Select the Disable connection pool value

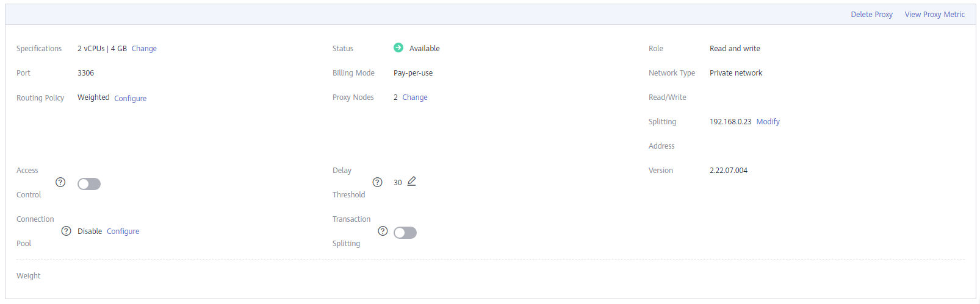click(x=90, y=232)
